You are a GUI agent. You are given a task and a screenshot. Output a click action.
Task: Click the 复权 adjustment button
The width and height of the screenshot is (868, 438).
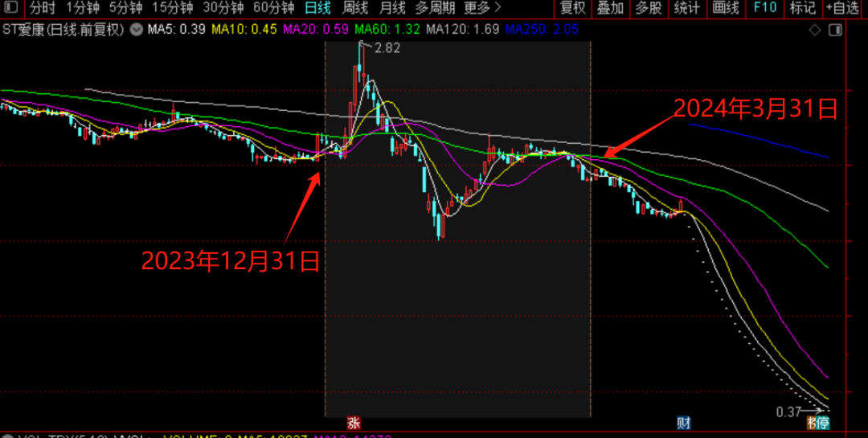tap(572, 9)
